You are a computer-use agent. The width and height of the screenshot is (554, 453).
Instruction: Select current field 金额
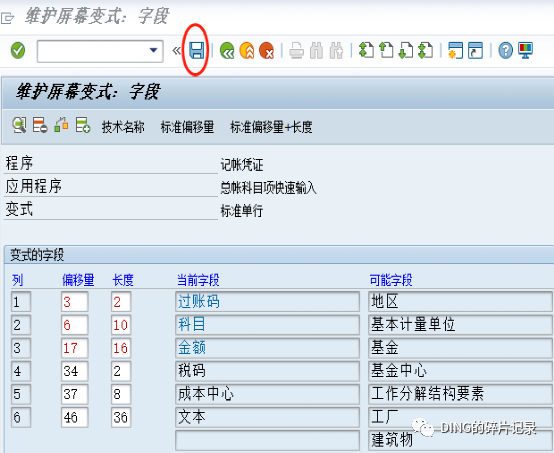coord(267,348)
